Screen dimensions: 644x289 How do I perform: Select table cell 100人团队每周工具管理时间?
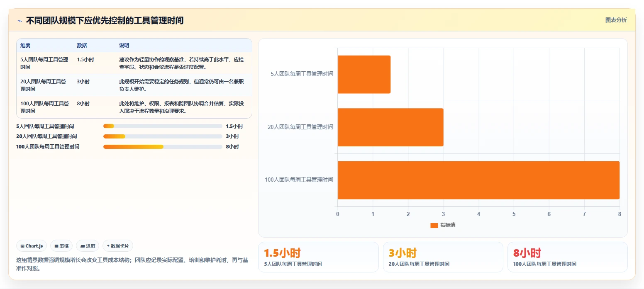click(45, 107)
